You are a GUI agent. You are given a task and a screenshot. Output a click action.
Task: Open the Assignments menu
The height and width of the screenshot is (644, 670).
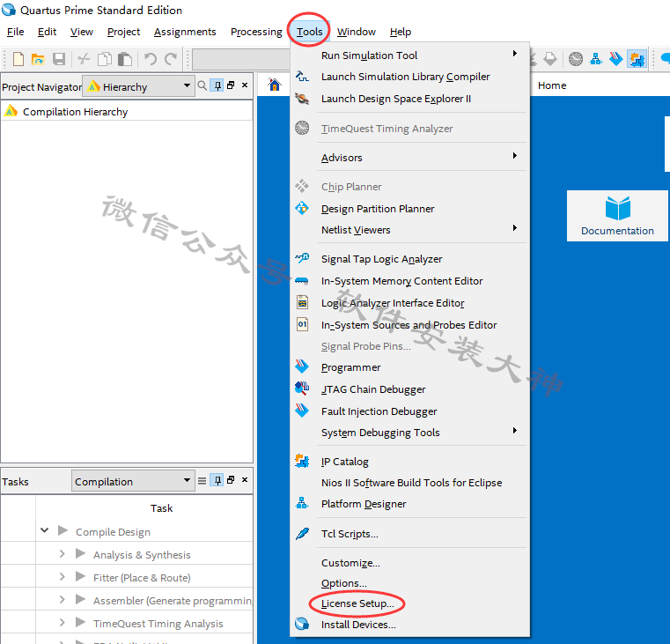pos(185,32)
